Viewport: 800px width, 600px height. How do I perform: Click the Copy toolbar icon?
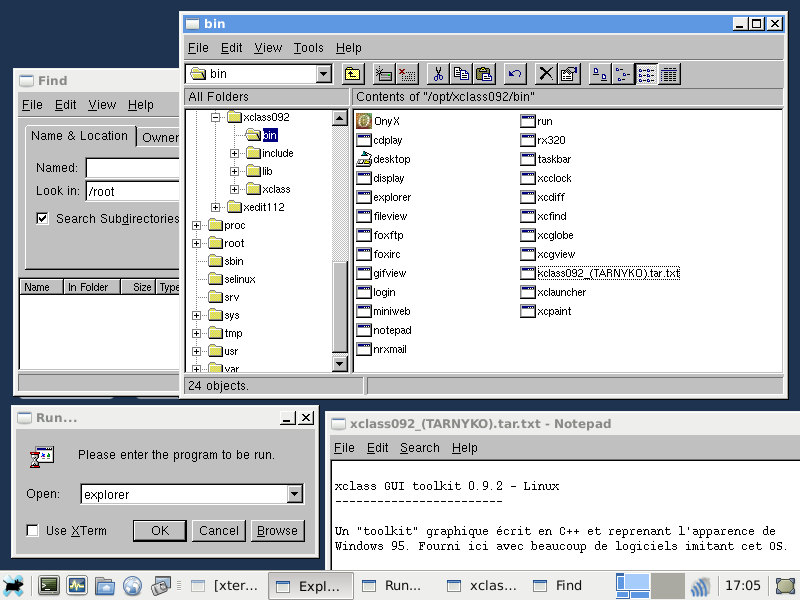(x=461, y=73)
